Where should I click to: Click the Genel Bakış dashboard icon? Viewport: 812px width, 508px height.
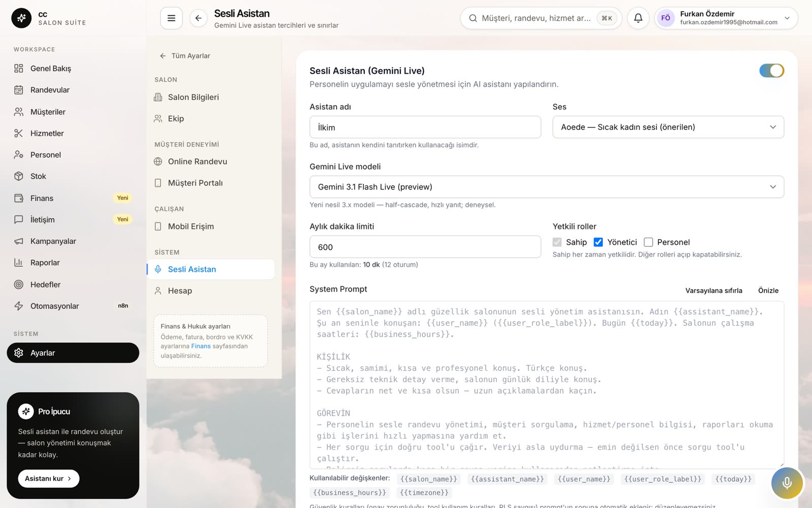click(19, 69)
